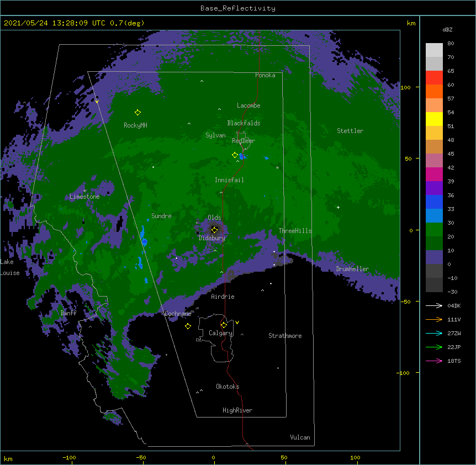476x465 pixels.
Task: Click the royal blue swatch in dBZ scale
Action: [x=434, y=202]
